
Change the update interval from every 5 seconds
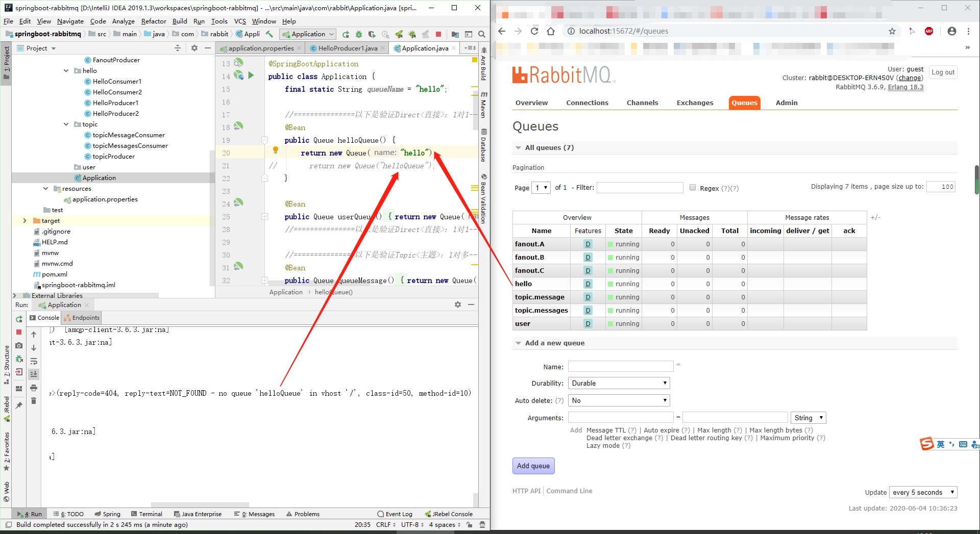point(923,492)
